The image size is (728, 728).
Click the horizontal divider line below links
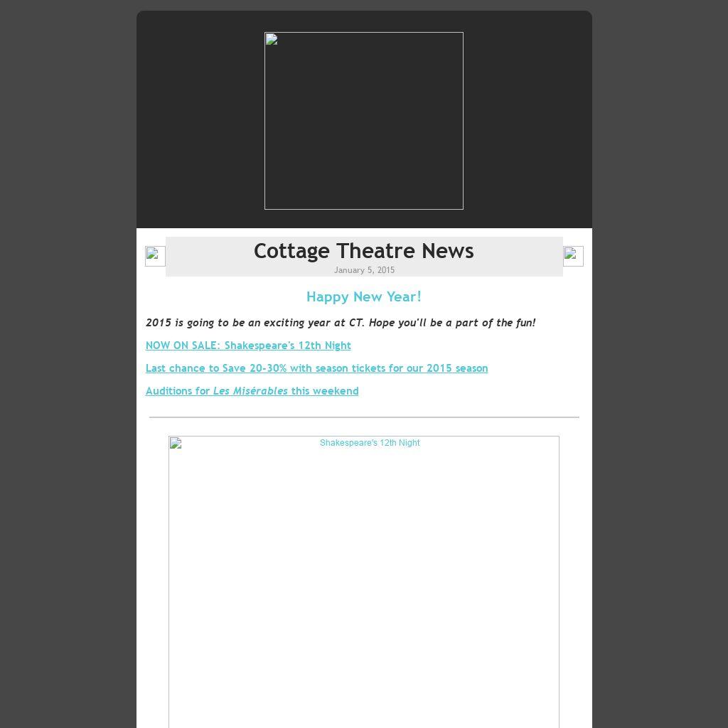tap(364, 417)
